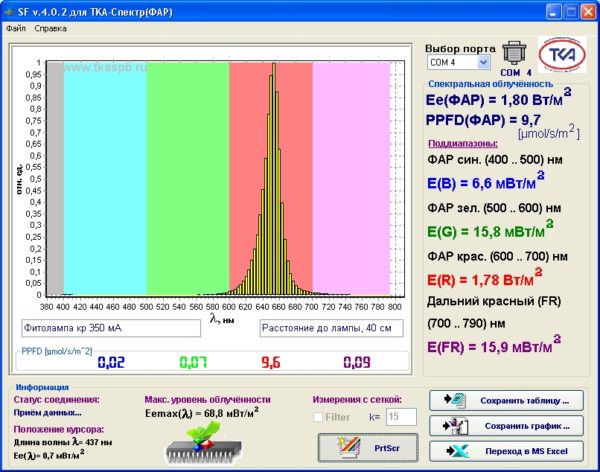Open the Справка menu
This screenshot has width=600, height=472.
click(x=51, y=28)
